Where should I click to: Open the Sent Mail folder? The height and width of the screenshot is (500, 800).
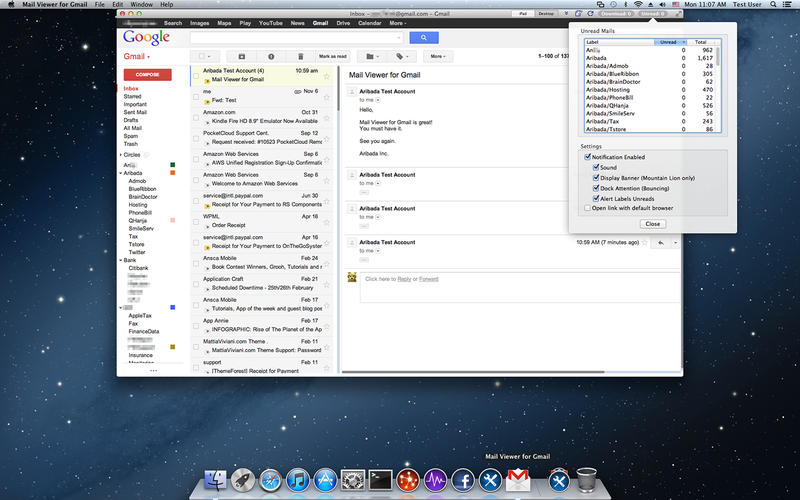(135, 112)
